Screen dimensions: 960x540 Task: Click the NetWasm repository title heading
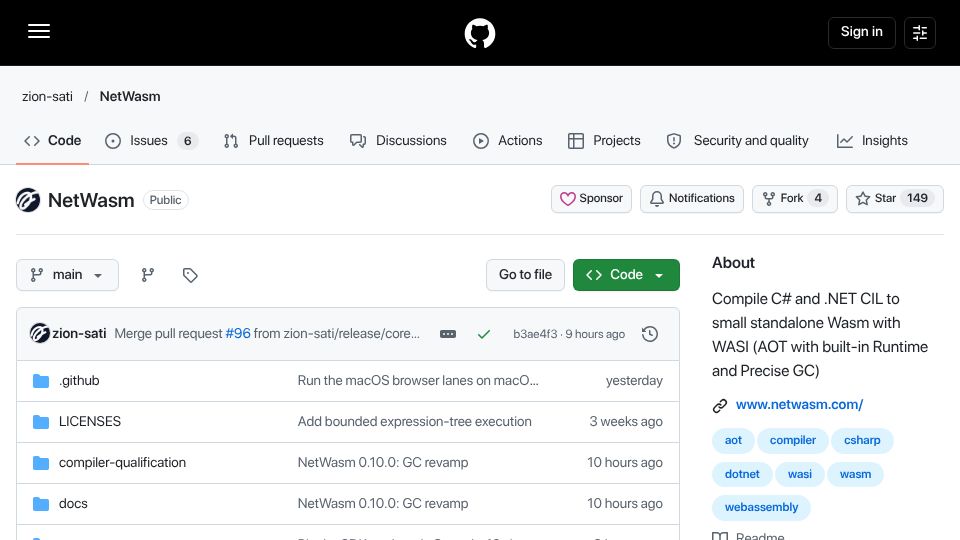pyautogui.click(x=91, y=200)
